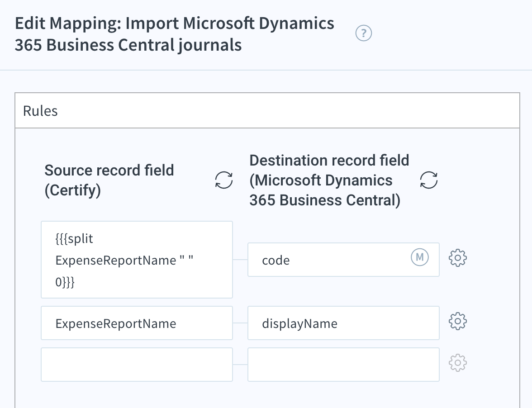Refresh Destination record field list
The height and width of the screenshot is (408, 532).
coord(429,180)
